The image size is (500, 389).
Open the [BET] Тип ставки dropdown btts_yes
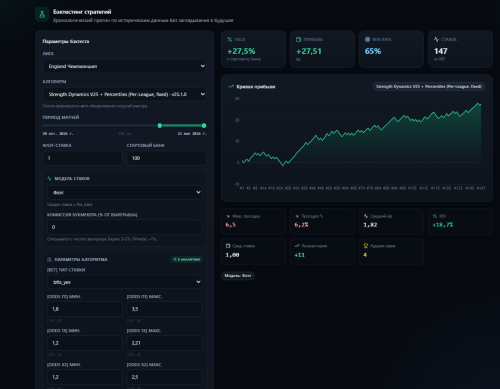pos(125,282)
